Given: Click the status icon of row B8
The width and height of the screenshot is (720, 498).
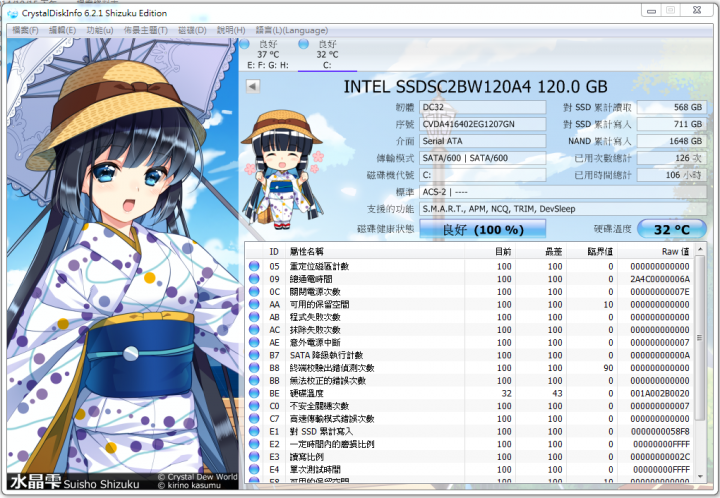Looking at the screenshot, I should (x=254, y=368).
